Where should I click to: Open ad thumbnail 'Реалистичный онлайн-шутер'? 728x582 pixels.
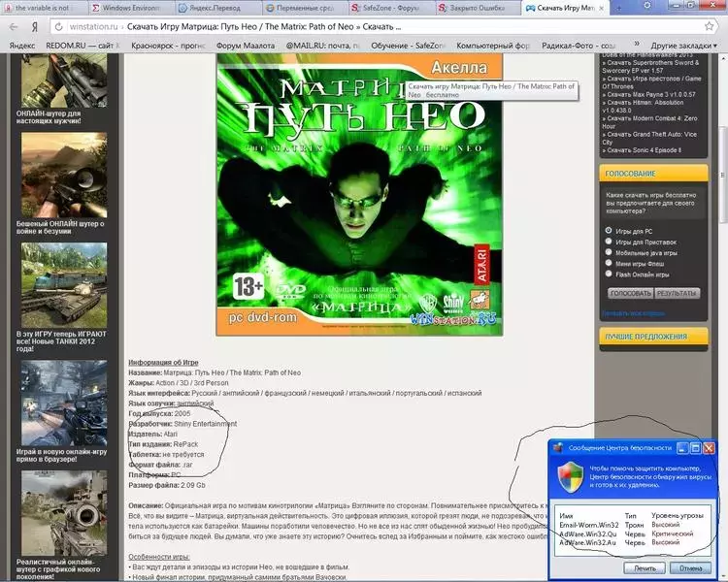click(64, 513)
